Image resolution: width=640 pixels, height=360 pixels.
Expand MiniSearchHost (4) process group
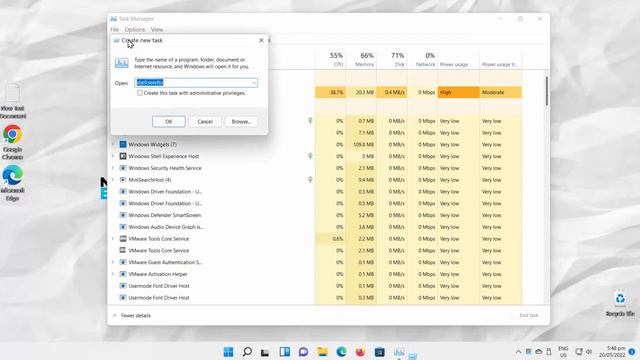click(x=113, y=180)
